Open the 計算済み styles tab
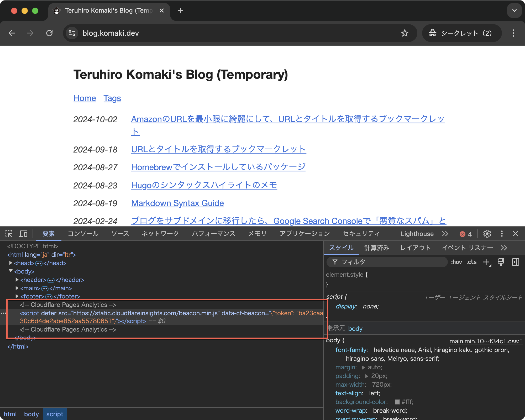525x420 pixels. pos(377,248)
